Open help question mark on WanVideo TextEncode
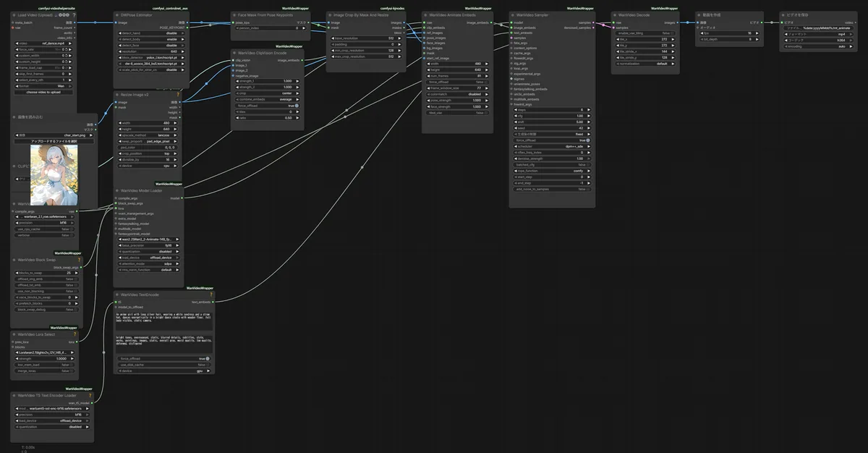Screen dimensions: 868x453 coord(210,295)
